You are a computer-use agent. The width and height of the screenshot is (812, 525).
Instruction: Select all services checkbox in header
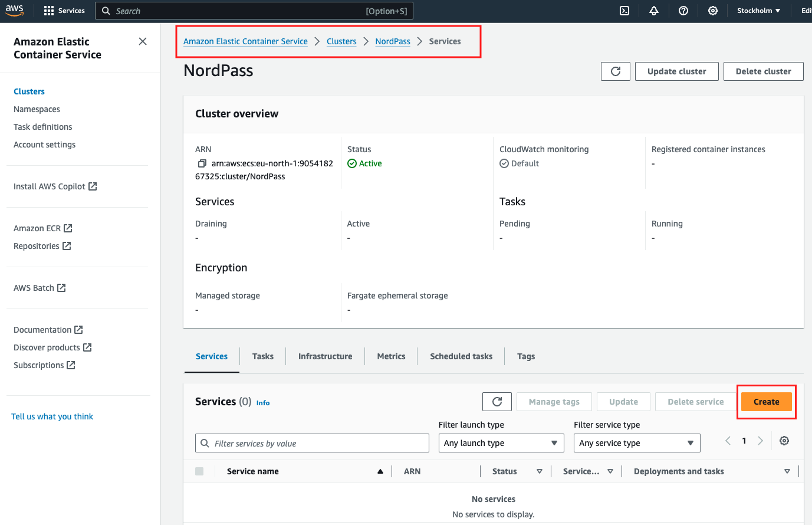(199, 471)
